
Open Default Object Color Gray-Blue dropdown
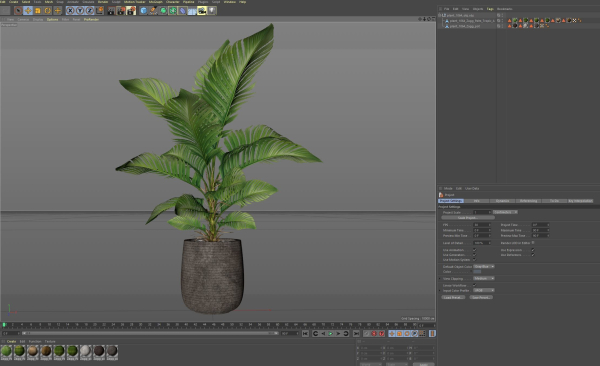(x=484, y=266)
